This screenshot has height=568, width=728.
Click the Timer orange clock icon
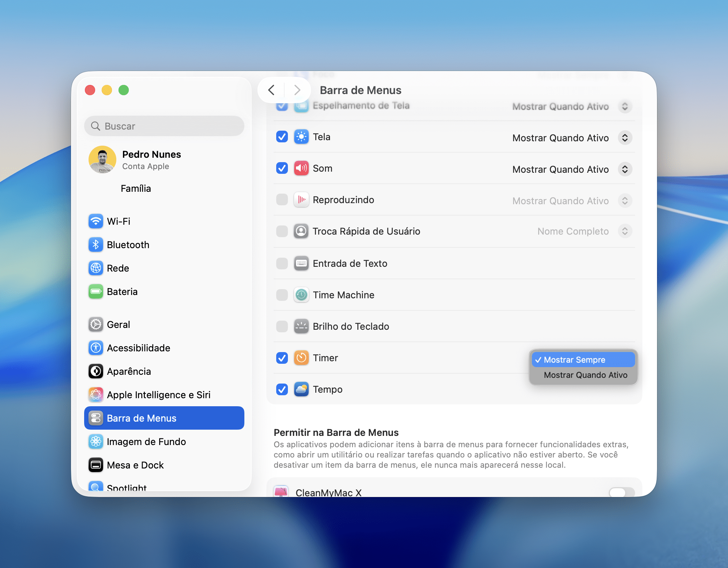[301, 358]
